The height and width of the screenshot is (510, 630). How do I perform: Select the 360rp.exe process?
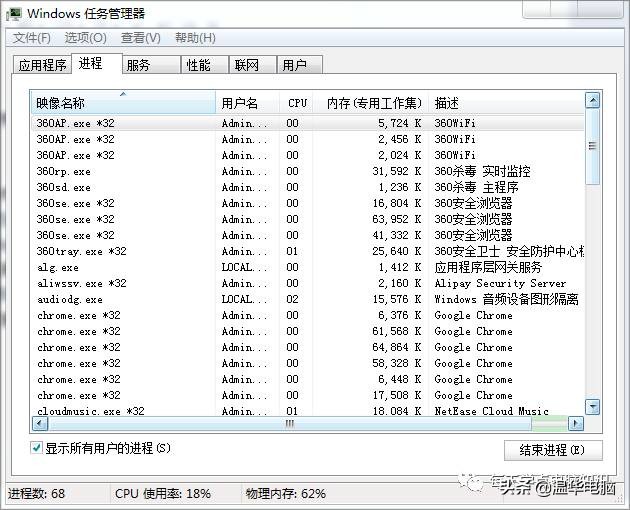pos(307,171)
